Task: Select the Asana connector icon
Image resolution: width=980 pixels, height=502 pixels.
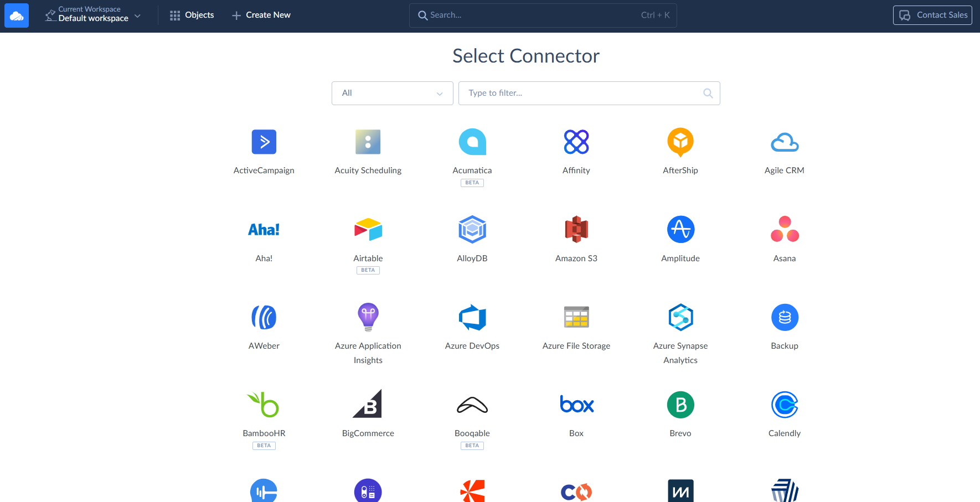Action: point(784,230)
